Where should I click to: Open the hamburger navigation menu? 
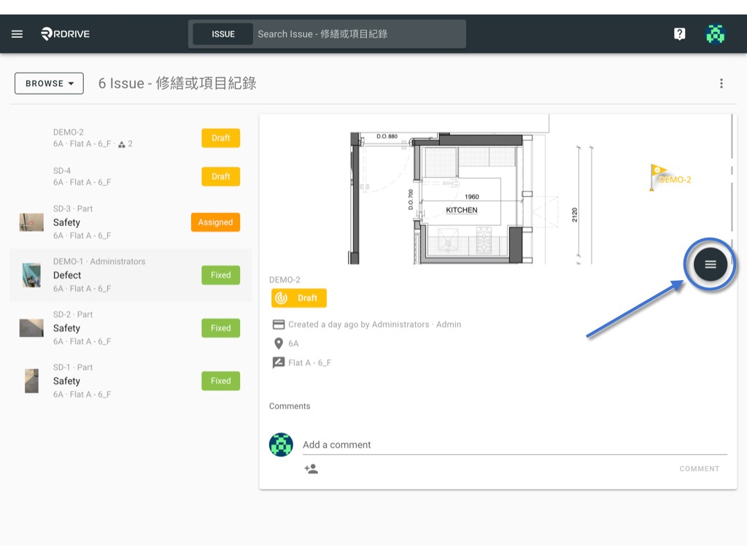pyautogui.click(x=18, y=34)
